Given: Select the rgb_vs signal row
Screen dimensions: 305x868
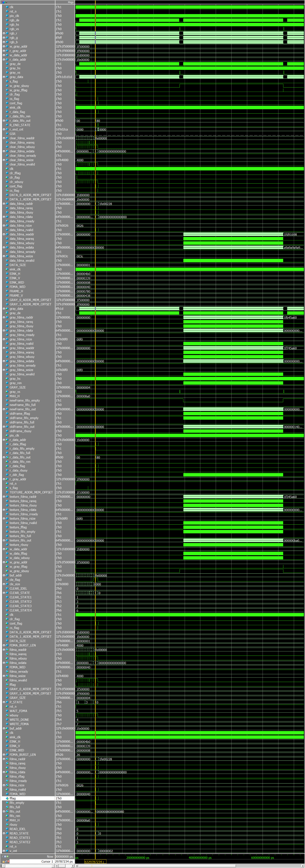Looking at the screenshot, I should [x=14, y=29].
